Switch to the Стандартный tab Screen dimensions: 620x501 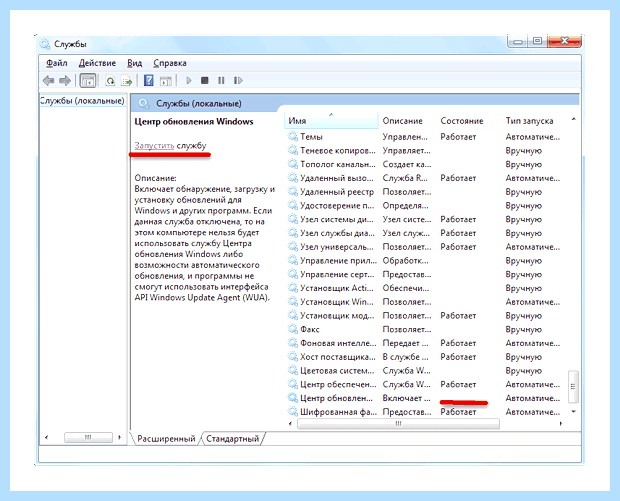tap(232, 439)
